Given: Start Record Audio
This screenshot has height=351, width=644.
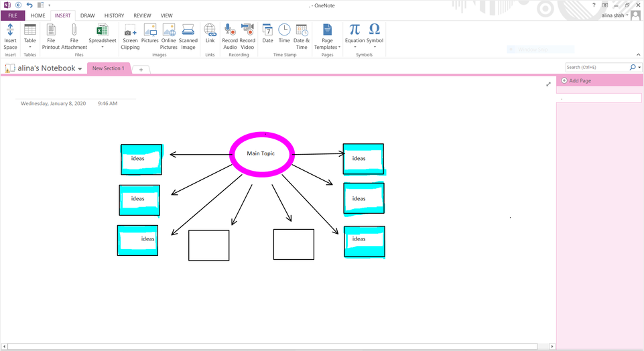Looking at the screenshot, I should pyautogui.click(x=230, y=31).
